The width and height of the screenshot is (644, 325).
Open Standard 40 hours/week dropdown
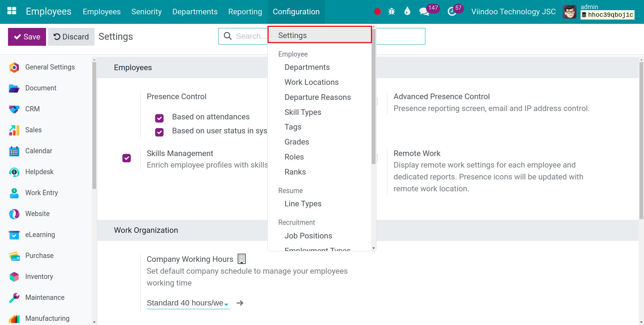[x=188, y=303]
